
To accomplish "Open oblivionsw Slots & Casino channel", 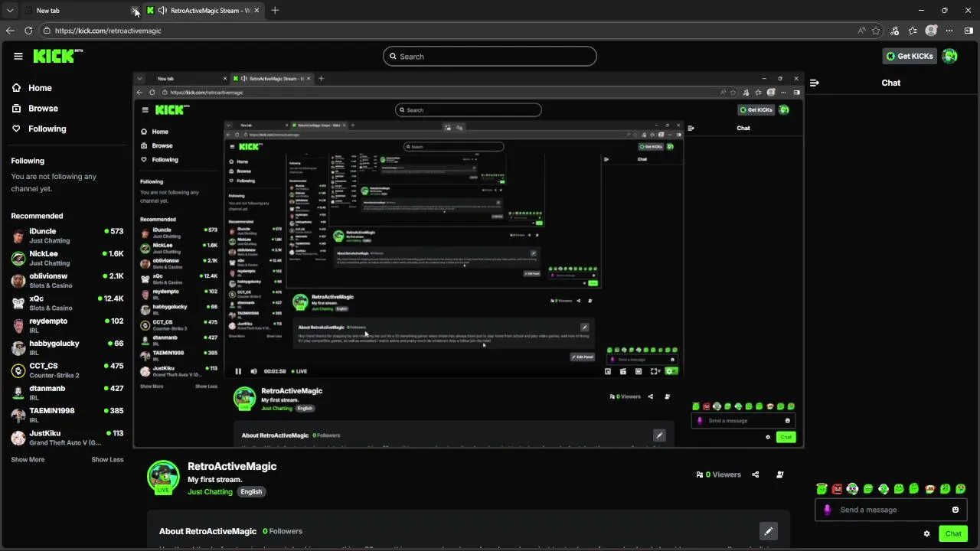I will click(67, 281).
